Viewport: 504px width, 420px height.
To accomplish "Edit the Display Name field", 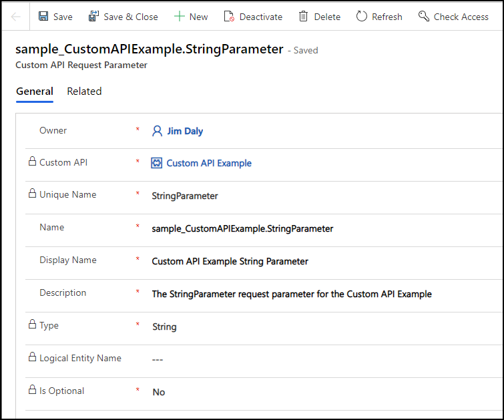I will 230,261.
